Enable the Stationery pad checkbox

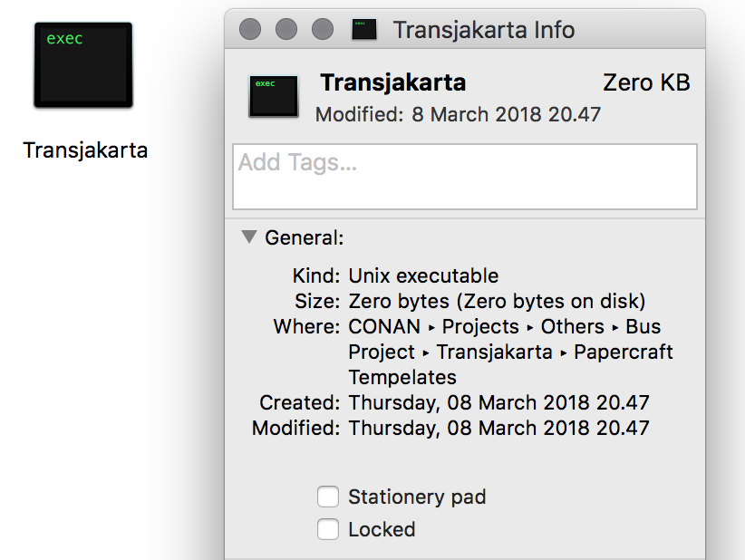click(x=328, y=497)
